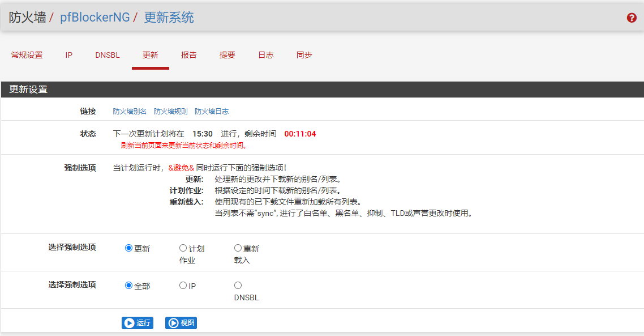
Task: Switch to the 同步 tab
Action: click(304, 55)
